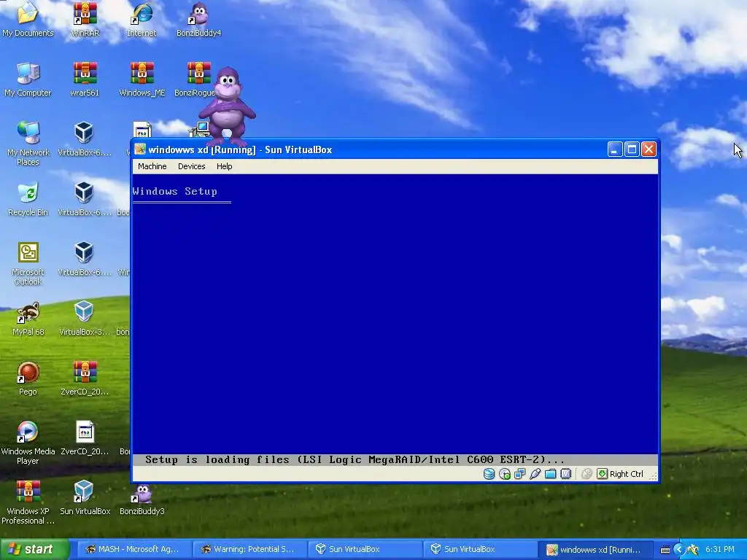The width and height of the screenshot is (747, 560).
Task: Select the wrar561 archive icon
Action: coord(85,79)
